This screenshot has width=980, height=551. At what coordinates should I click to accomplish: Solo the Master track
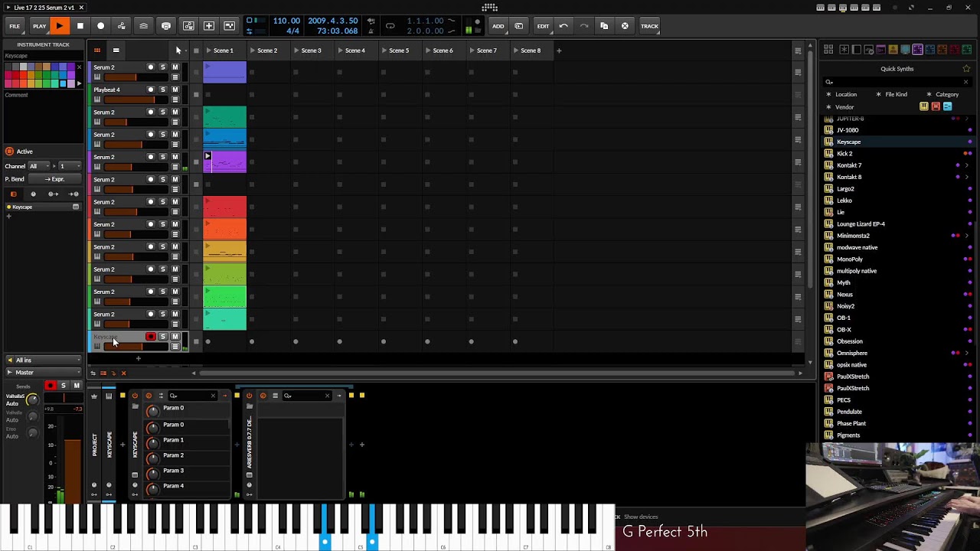(64, 386)
